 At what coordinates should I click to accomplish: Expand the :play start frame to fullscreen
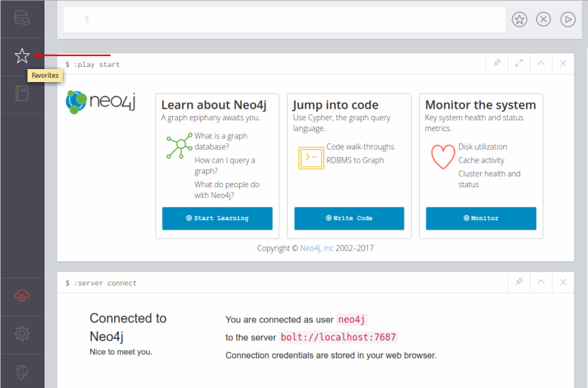pos(519,64)
